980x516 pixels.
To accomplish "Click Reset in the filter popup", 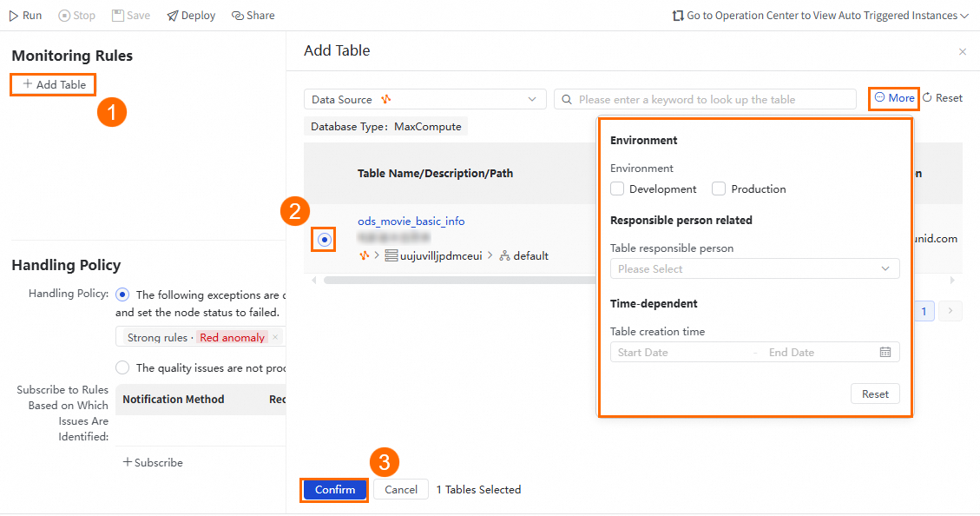I will [x=875, y=394].
